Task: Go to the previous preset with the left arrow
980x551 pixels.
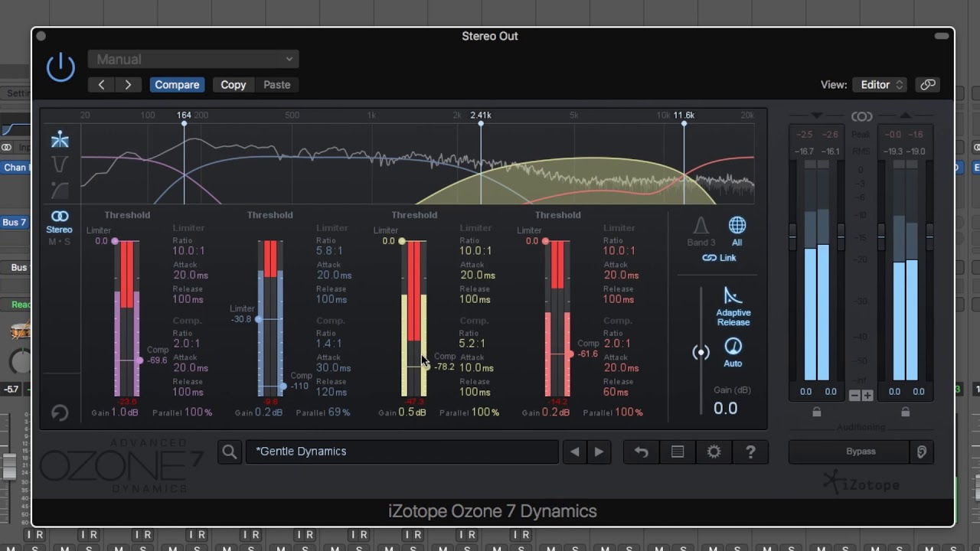Action: (x=102, y=85)
